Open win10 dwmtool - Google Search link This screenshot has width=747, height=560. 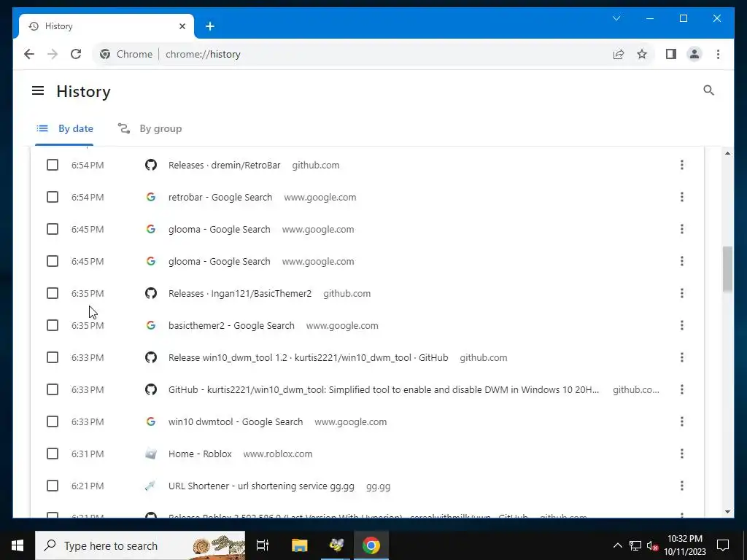pos(236,422)
